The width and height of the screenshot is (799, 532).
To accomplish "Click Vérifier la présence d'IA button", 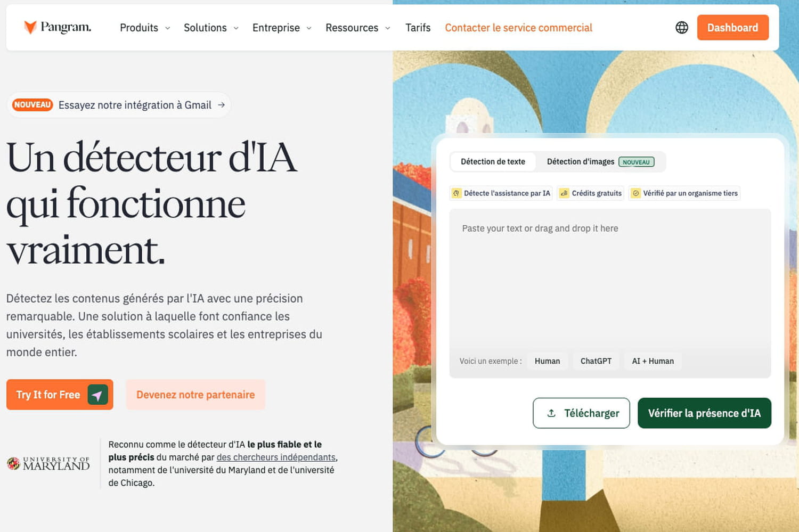I will tap(704, 413).
